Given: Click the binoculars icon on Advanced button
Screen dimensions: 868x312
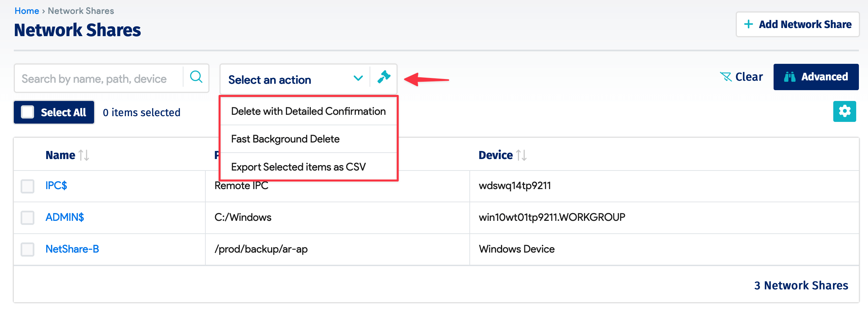Looking at the screenshot, I should (789, 77).
